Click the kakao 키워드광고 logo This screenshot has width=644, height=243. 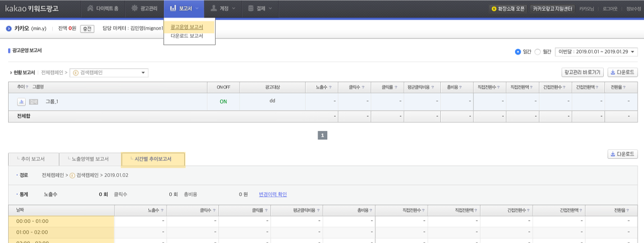31,8
